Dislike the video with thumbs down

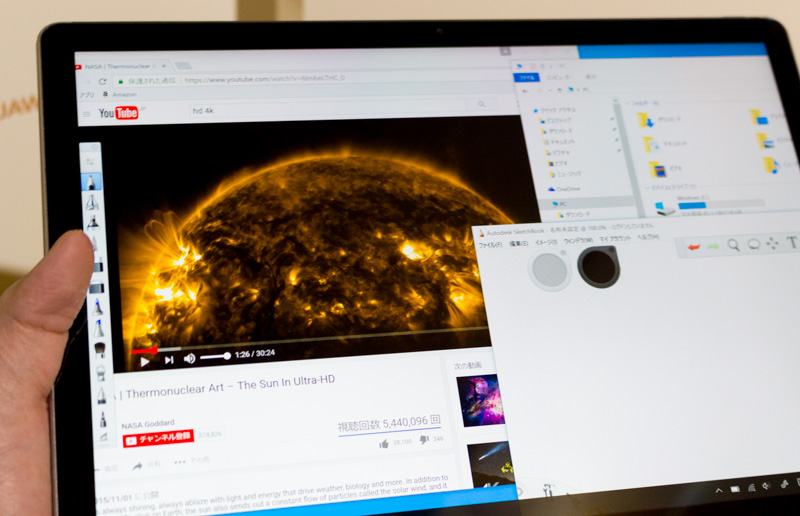[424, 440]
